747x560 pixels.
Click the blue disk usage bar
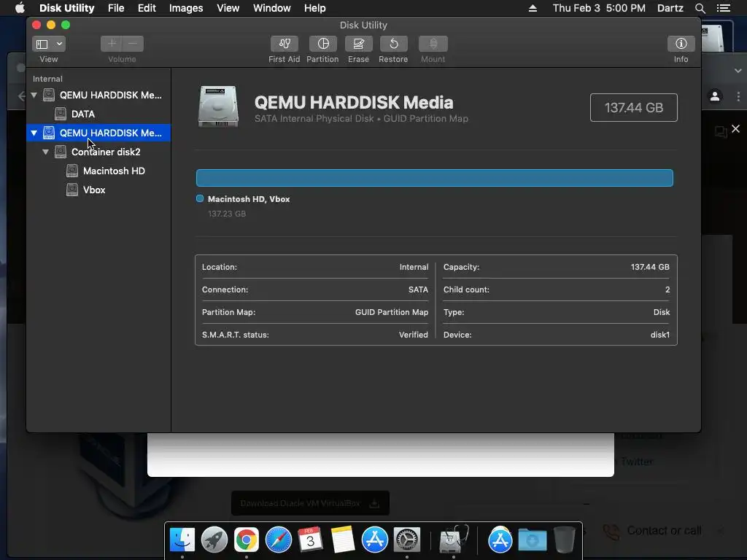click(x=435, y=178)
